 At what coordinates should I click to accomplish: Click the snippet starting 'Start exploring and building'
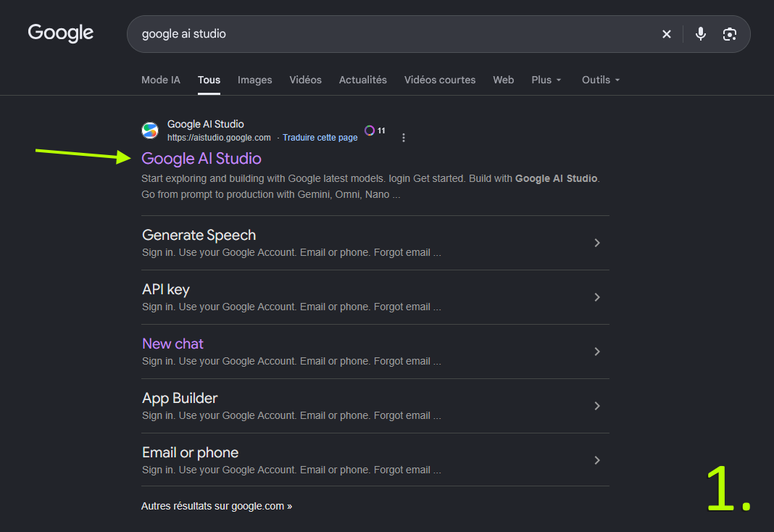pyautogui.click(x=370, y=186)
